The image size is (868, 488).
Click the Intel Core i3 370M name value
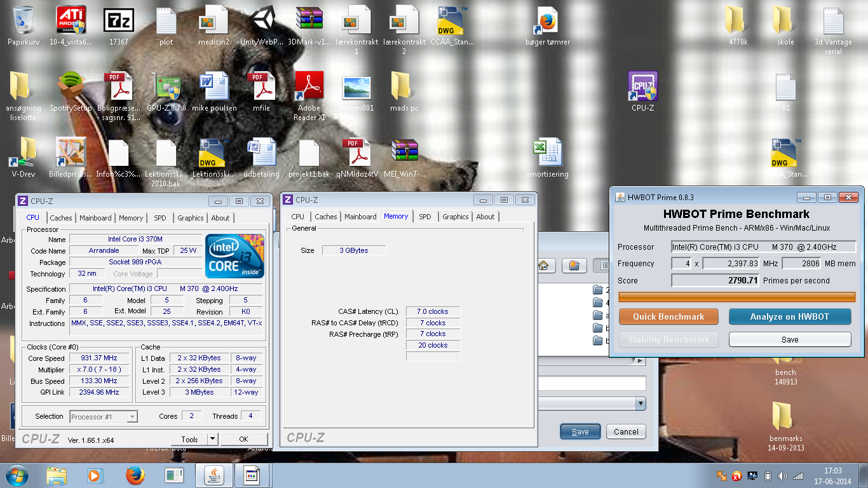click(135, 240)
